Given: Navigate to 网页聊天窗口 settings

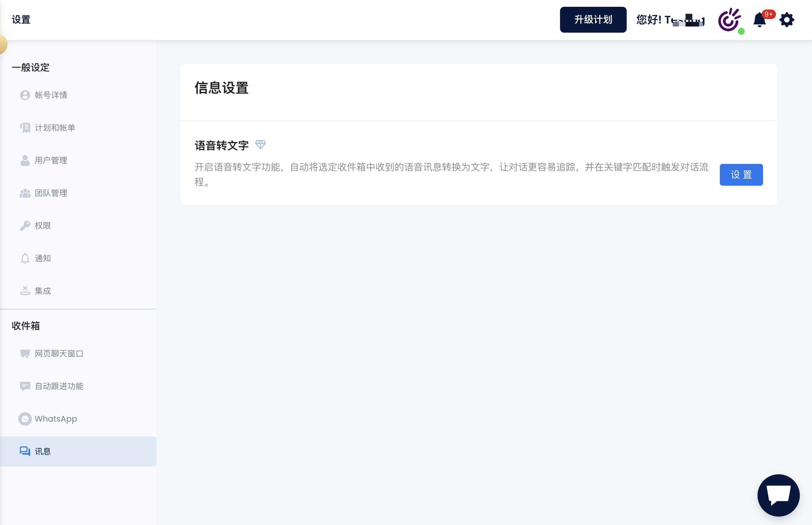Looking at the screenshot, I should tap(59, 354).
